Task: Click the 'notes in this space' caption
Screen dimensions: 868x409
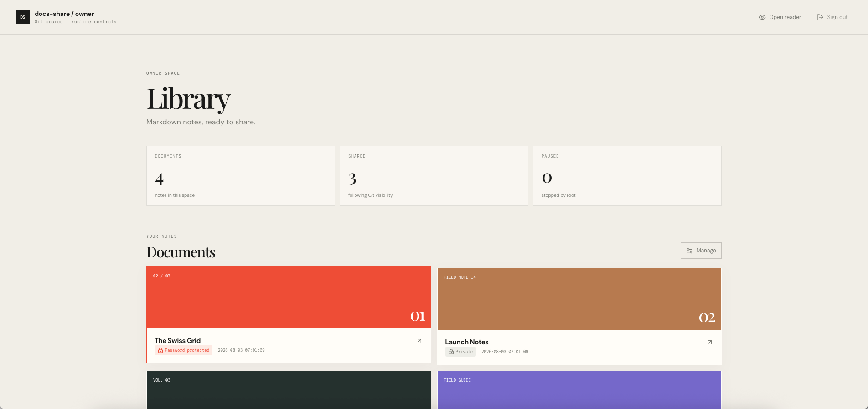Action: point(175,195)
